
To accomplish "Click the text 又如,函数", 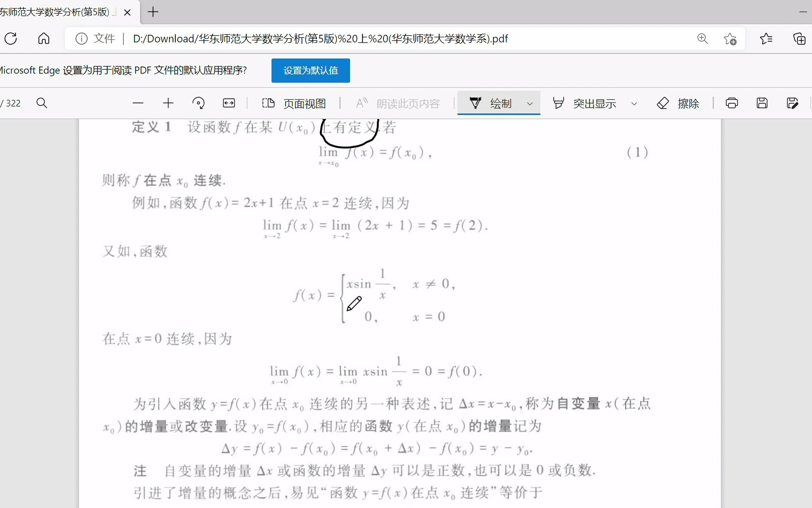I will click(135, 251).
